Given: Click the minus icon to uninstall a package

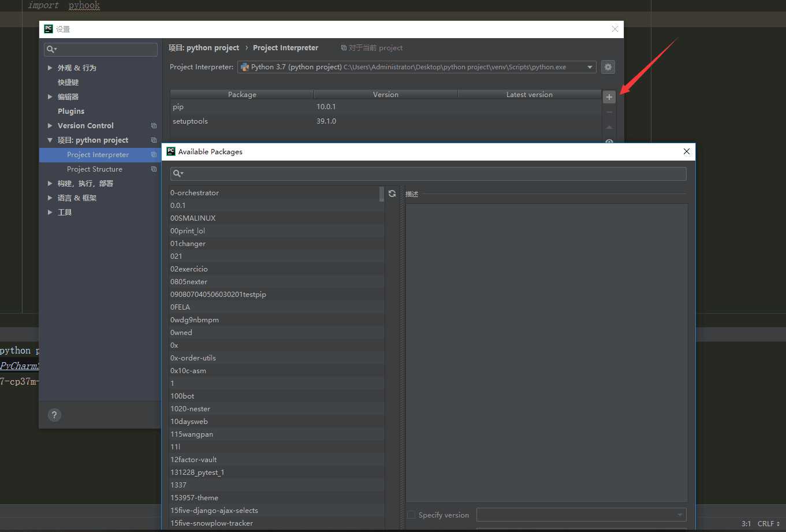Looking at the screenshot, I should pyautogui.click(x=609, y=112).
